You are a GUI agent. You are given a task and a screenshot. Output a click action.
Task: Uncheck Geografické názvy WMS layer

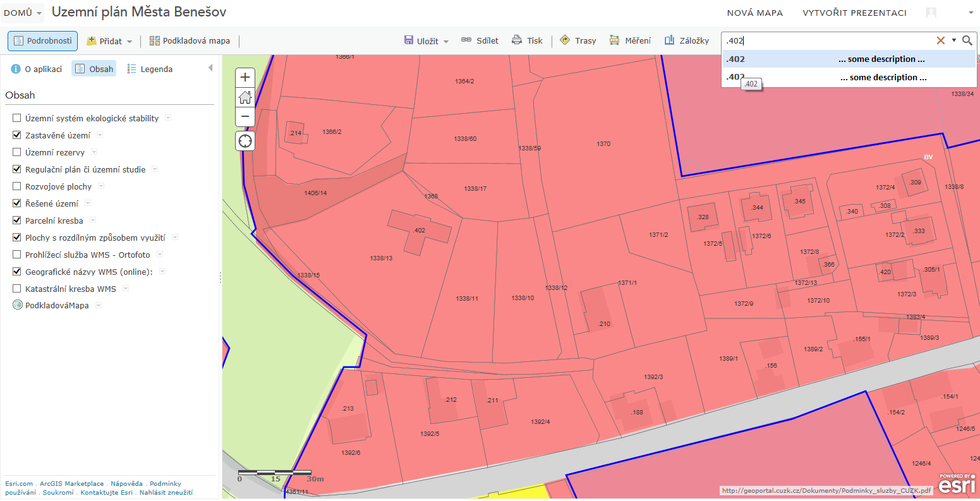(17, 272)
